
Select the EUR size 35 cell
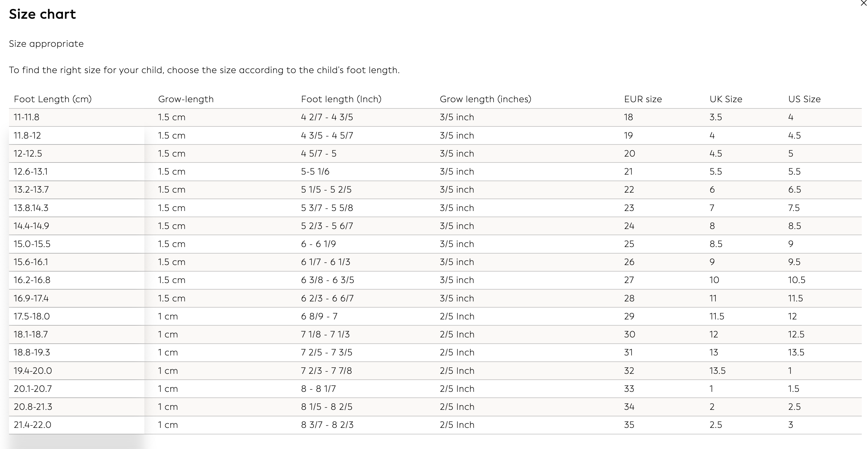tap(629, 425)
